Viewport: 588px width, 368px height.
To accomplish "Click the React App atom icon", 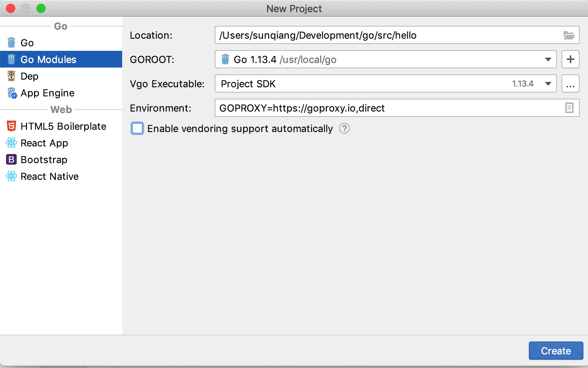I will pyautogui.click(x=11, y=143).
